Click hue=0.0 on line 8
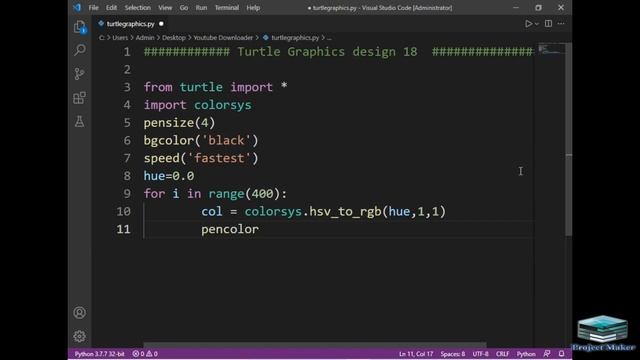Screen dimensions: 640x360 (169, 176)
